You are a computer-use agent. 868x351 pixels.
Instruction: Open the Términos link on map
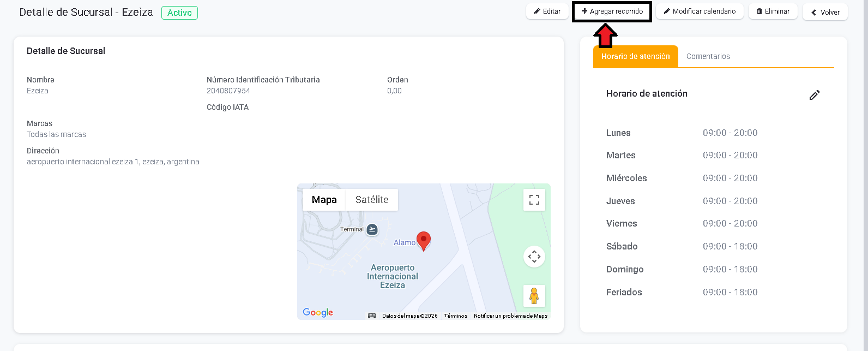click(455, 316)
